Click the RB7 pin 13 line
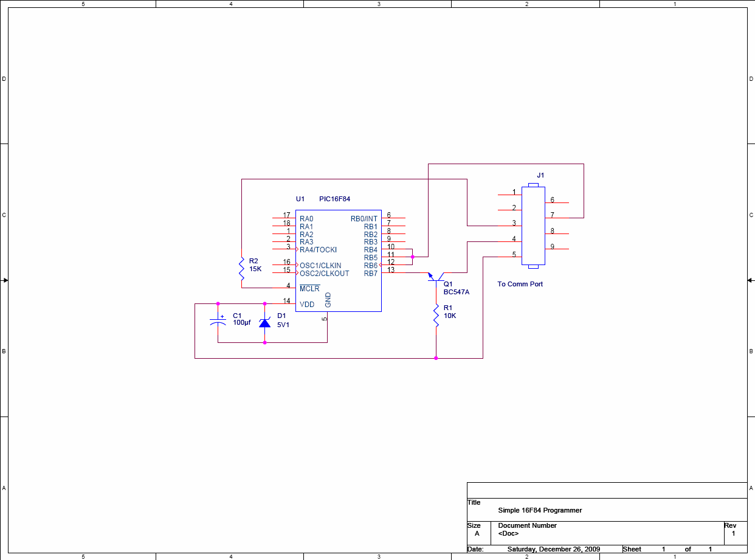The width and height of the screenshot is (755, 560). click(x=393, y=272)
